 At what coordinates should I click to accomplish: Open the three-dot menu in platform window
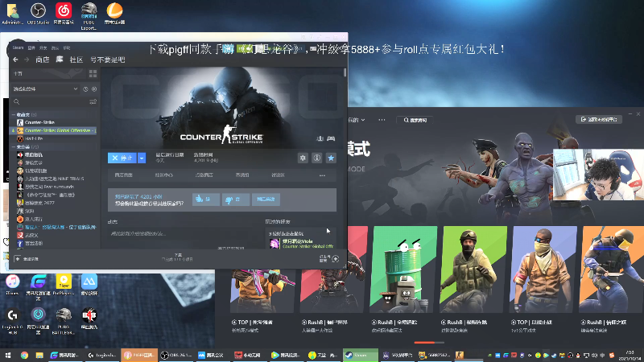coord(382,120)
